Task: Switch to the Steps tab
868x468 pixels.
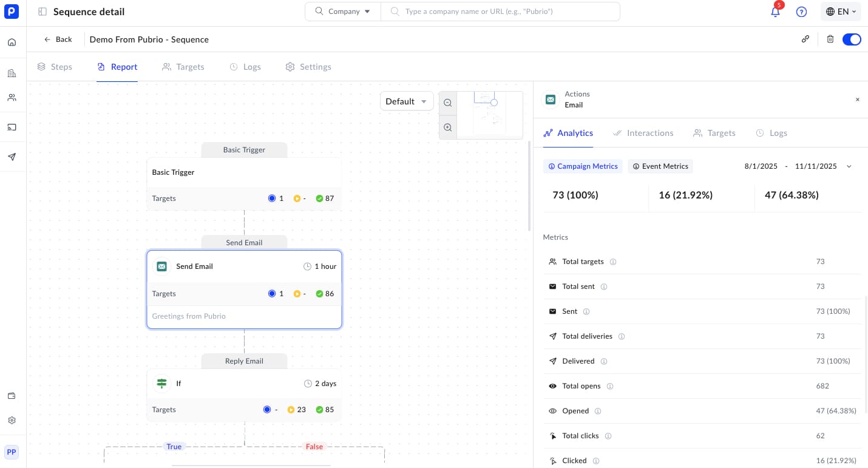Action: click(x=55, y=67)
